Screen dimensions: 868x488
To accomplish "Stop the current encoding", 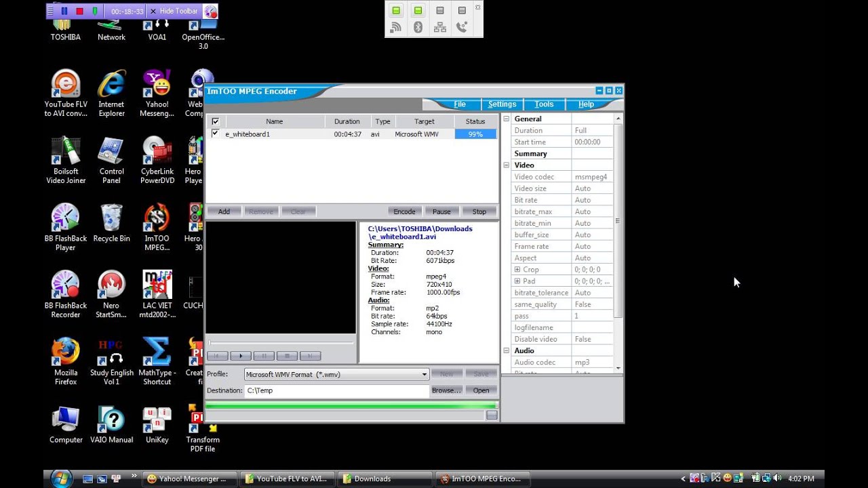I will coord(479,211).
